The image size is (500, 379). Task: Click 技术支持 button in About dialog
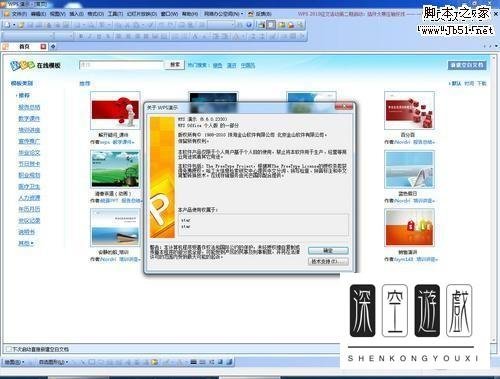pyautogui.click(x=328, y=261)
